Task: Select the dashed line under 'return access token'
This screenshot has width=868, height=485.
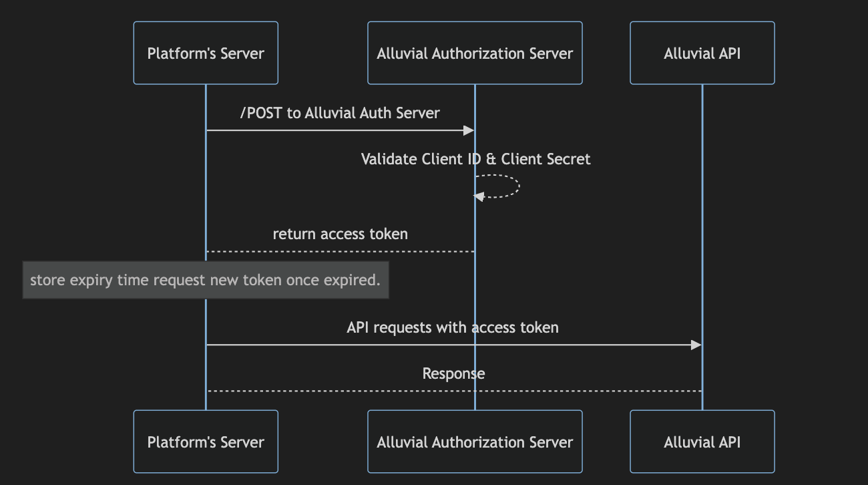Action: coord(340,251)
